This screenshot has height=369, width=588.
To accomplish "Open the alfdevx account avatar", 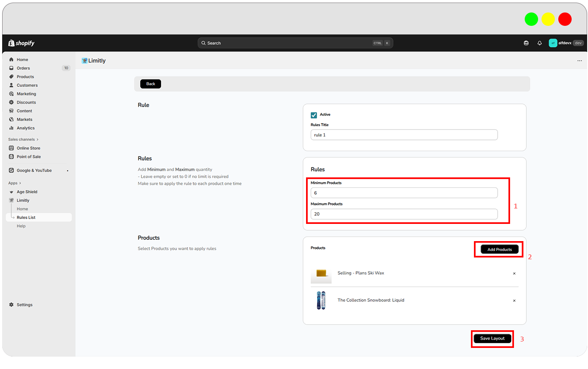I will pos(553,43).
